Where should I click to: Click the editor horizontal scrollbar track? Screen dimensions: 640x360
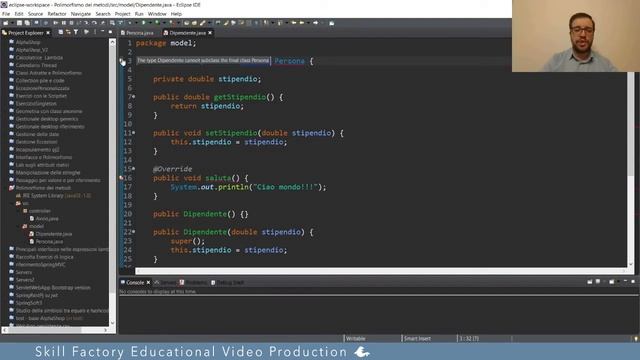pos(380,271)
